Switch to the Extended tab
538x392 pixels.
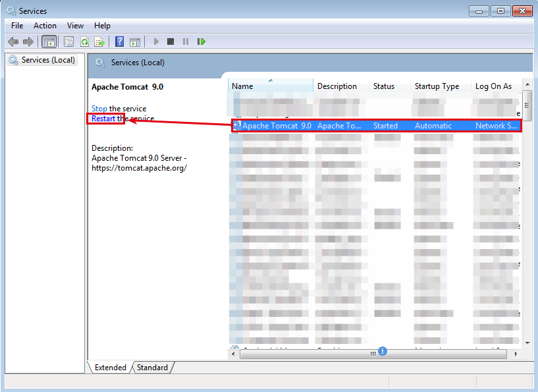[x=110, y=368]
